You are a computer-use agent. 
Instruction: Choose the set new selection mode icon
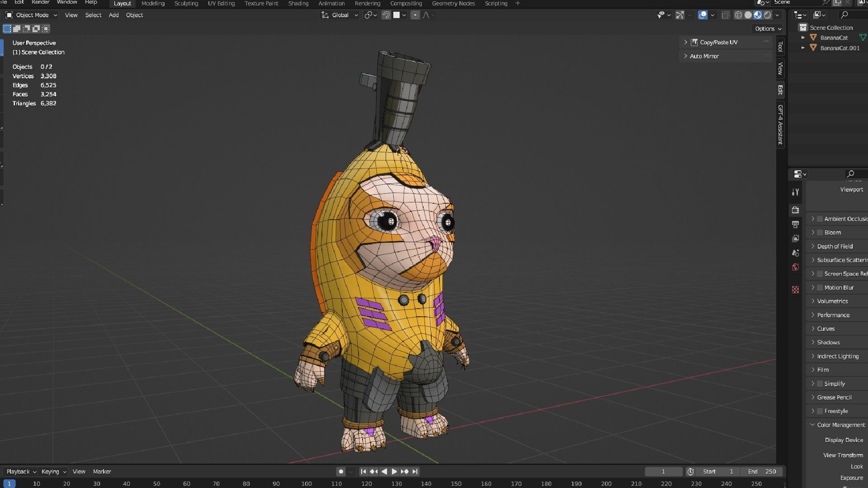pyautogui.click(x=7, y=28)
